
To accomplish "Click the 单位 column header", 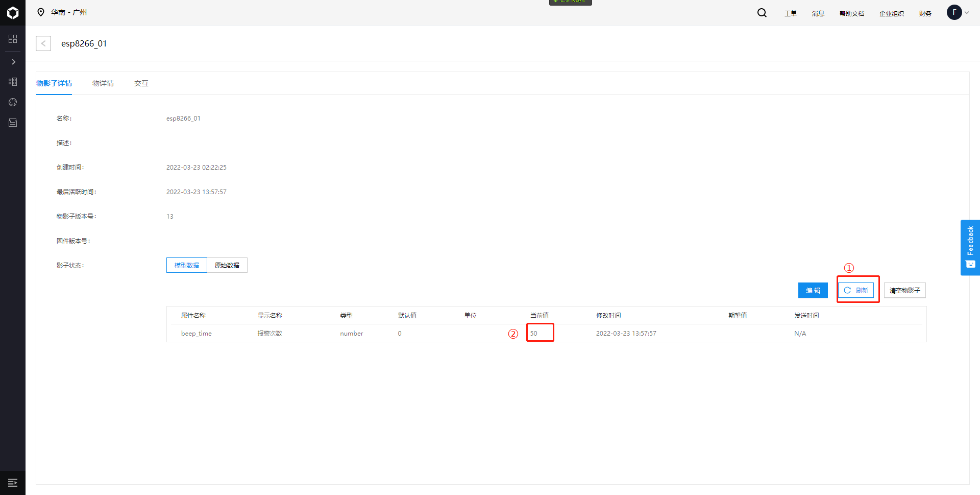I will (x=470, y=316).
